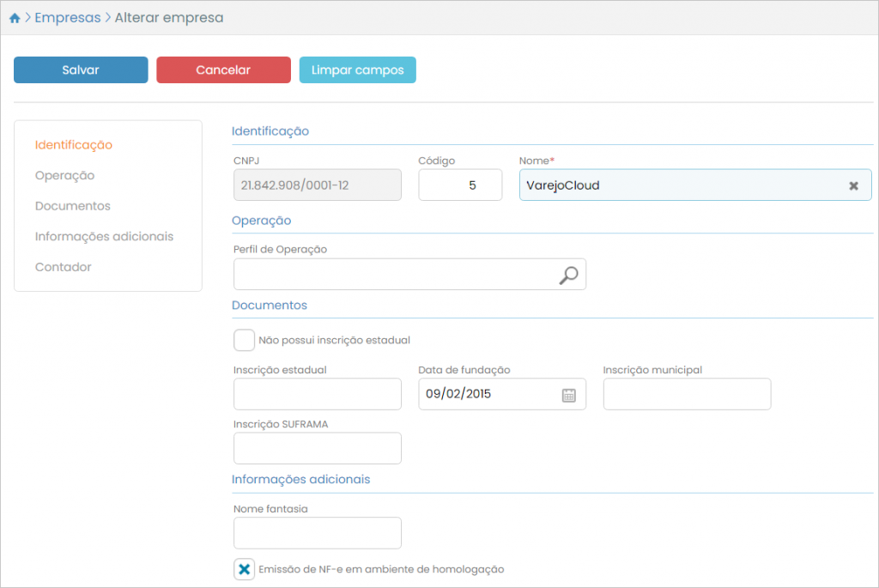Click the red Cancelar button

[x=223, y=70]
